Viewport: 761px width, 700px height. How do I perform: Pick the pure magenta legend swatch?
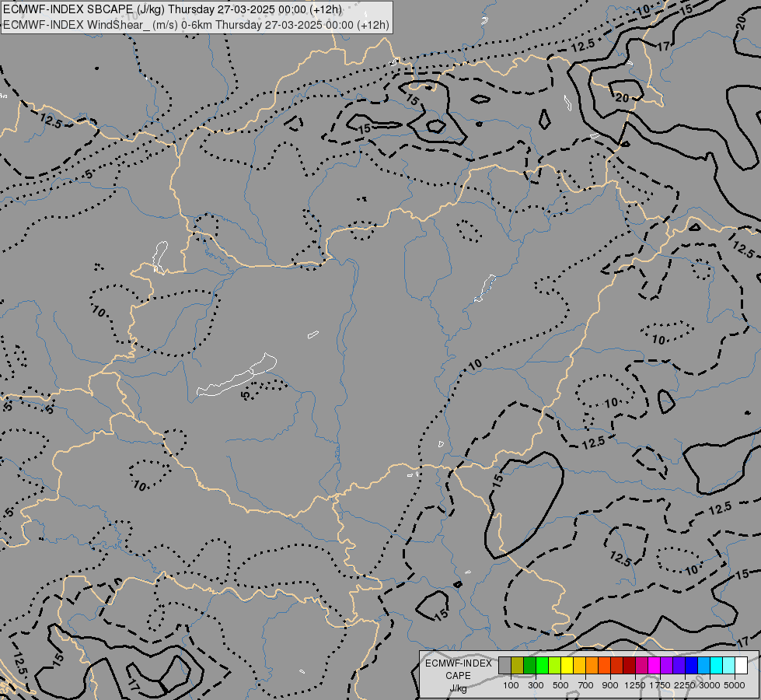[x=654, y=666]
